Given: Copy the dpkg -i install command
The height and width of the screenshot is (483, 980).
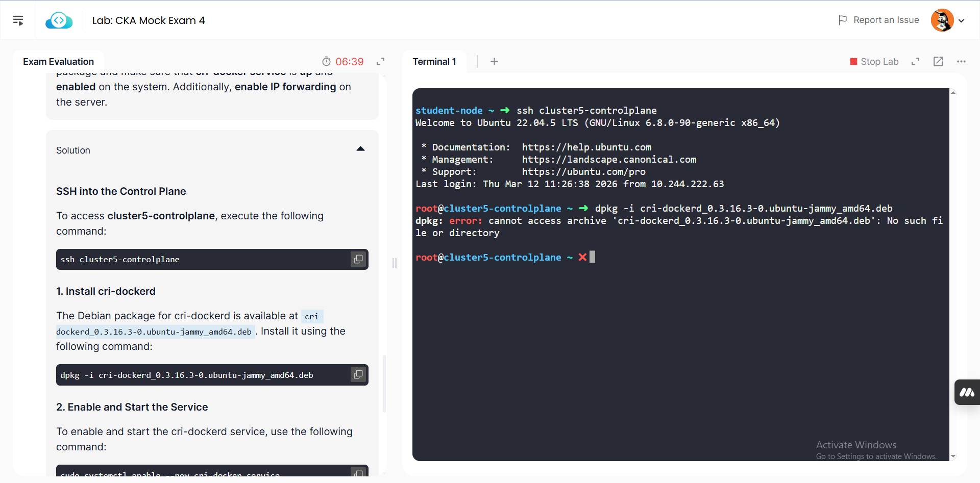Looking at the screenshot, I should point(358,375).
